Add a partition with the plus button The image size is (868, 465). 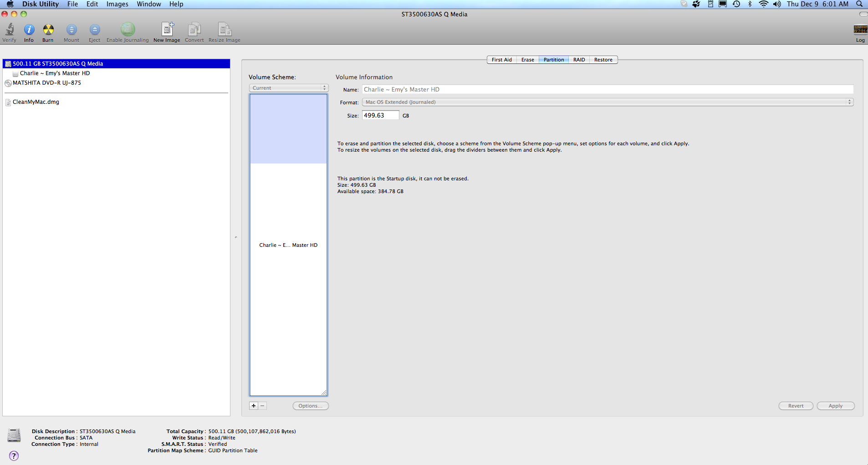click(x=254, y=406)
